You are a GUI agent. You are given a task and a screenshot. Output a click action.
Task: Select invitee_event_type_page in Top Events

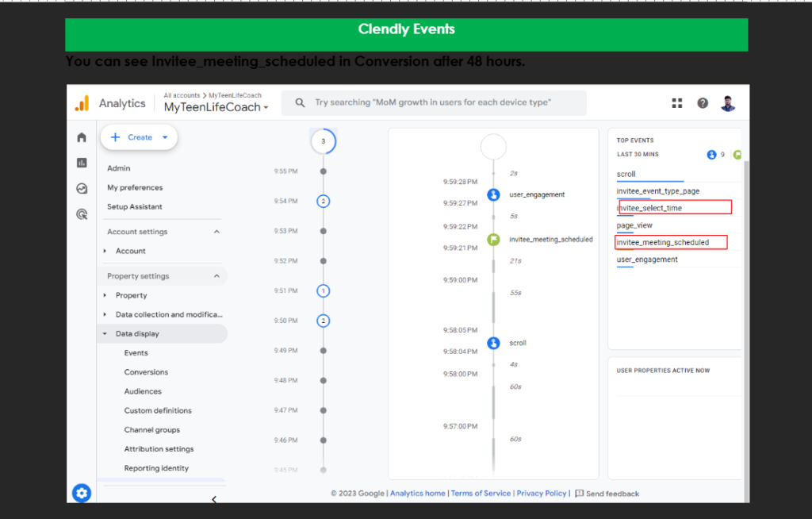pyautogui.click(x=657, y=191)
